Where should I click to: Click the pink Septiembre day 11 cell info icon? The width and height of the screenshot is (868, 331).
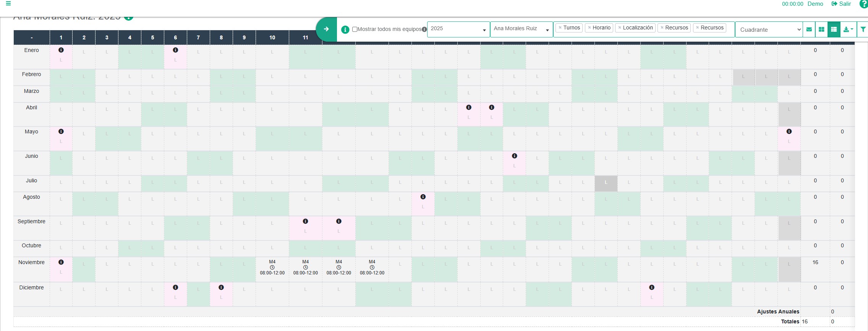(305, 221)
